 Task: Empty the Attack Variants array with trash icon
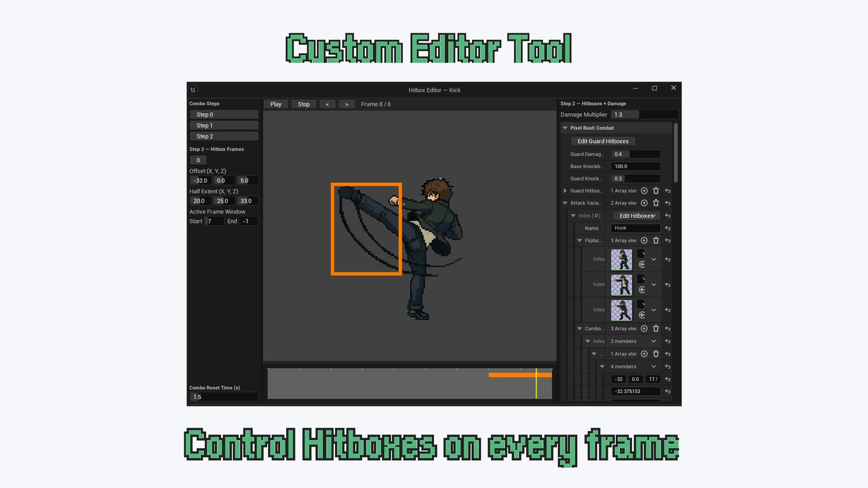(656, 203)
